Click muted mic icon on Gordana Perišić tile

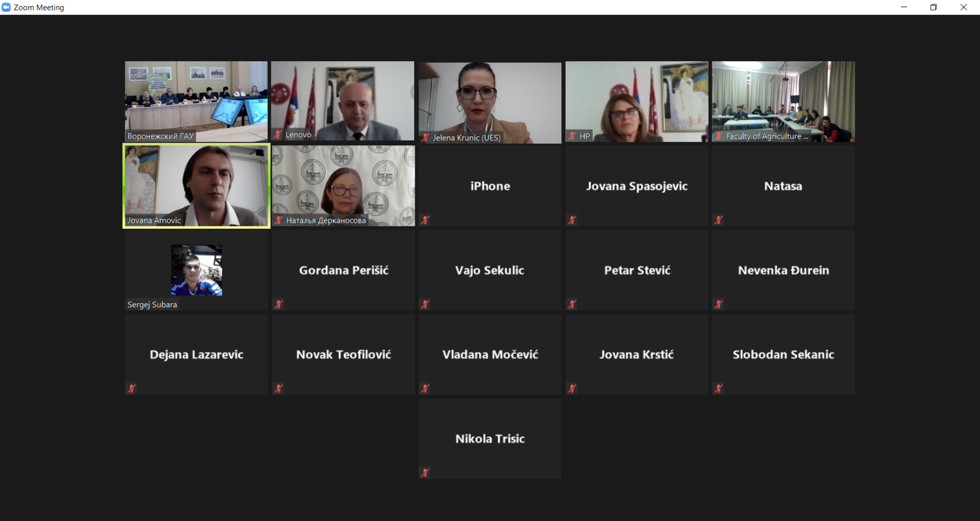pyautogui.click(x=278, y=304)
